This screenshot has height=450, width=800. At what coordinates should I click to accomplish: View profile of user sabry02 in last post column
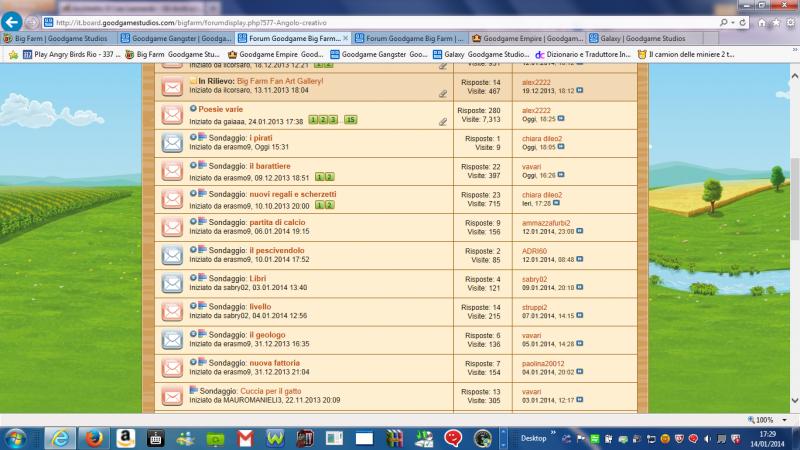[x=534, y=279]
